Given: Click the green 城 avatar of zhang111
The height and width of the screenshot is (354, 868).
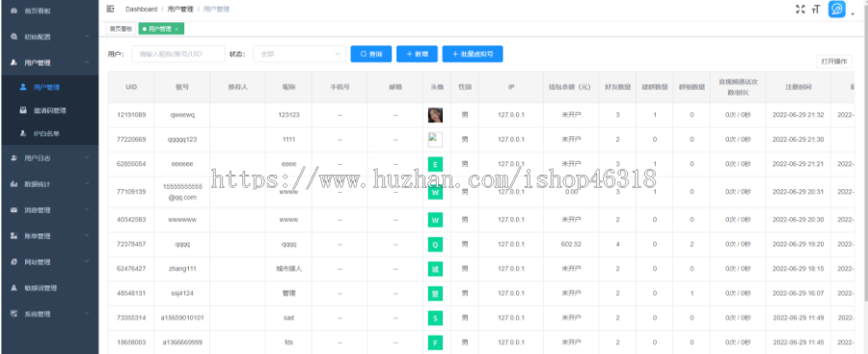Looking at the screenshot, I should pos(435,269).
